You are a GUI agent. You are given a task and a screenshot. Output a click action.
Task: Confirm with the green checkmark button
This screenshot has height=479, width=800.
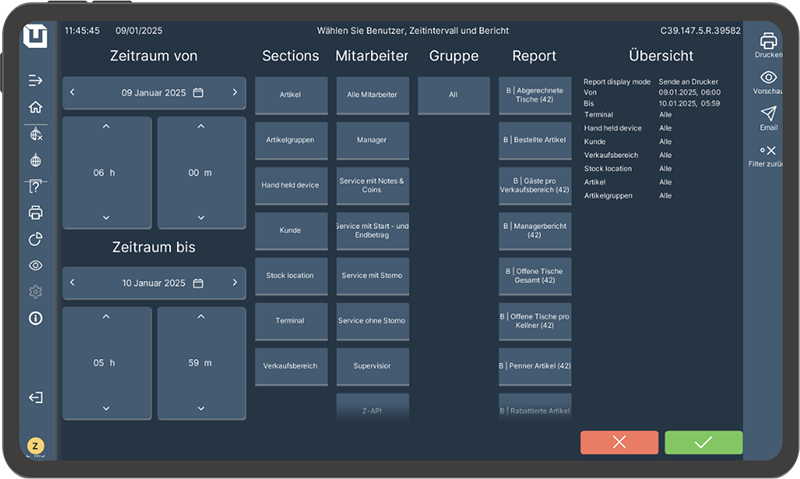pyautogui.click(x=703, y=442)
